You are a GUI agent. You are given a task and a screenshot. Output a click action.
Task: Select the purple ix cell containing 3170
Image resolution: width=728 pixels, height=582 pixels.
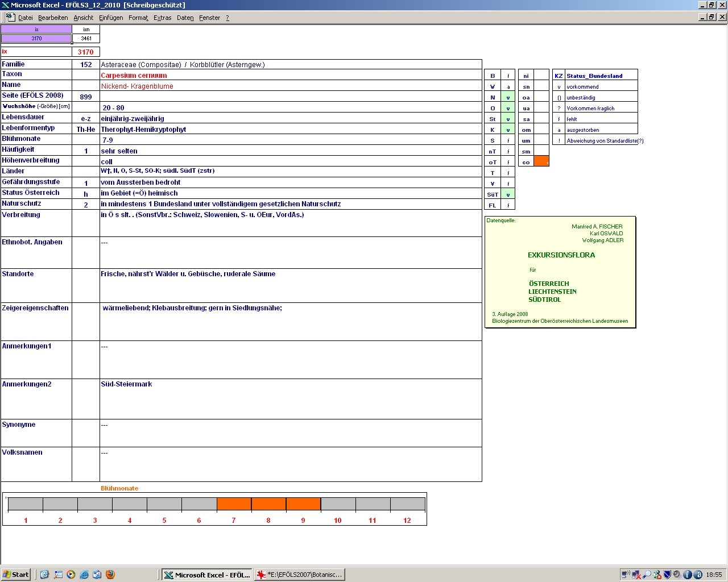coord(36,39)
